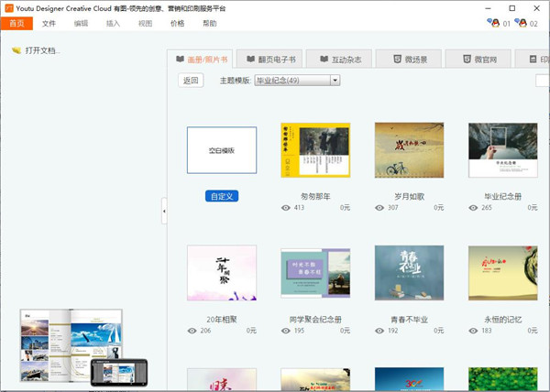Click the eye icon under 20年相聚 template
Viewport: 550px width, 392px height.
coord(192,329)
